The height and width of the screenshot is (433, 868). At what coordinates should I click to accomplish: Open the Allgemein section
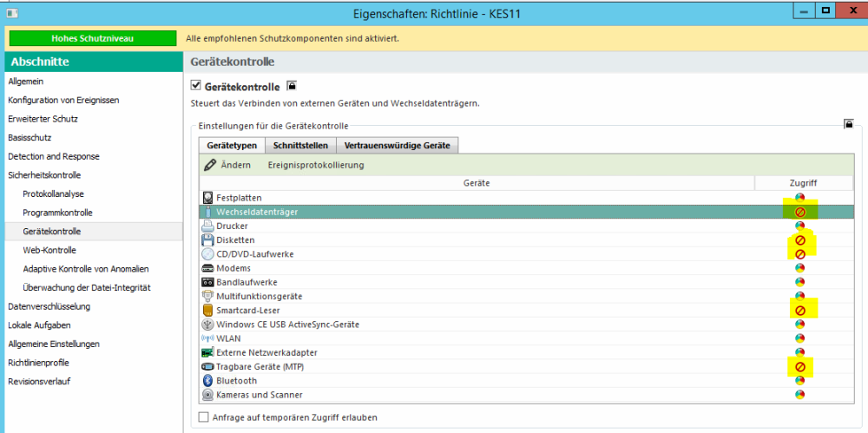click(x=26, y=82)
